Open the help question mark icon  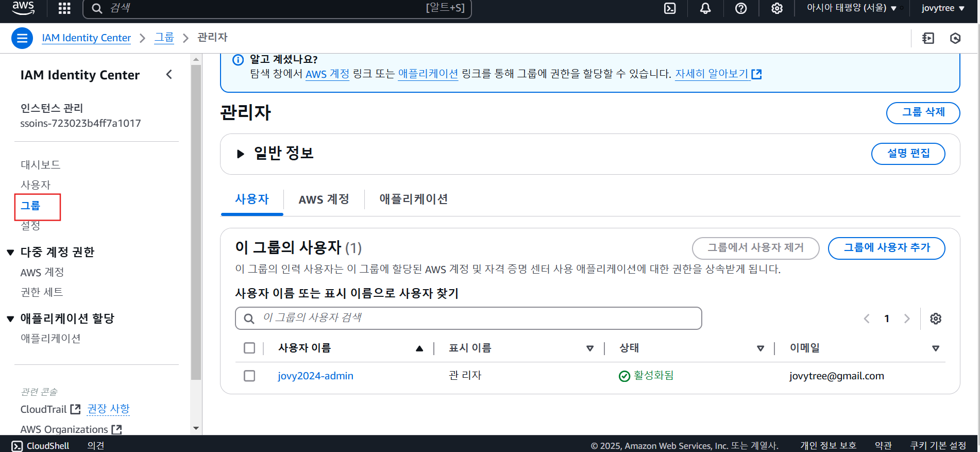tap(741, 8)
